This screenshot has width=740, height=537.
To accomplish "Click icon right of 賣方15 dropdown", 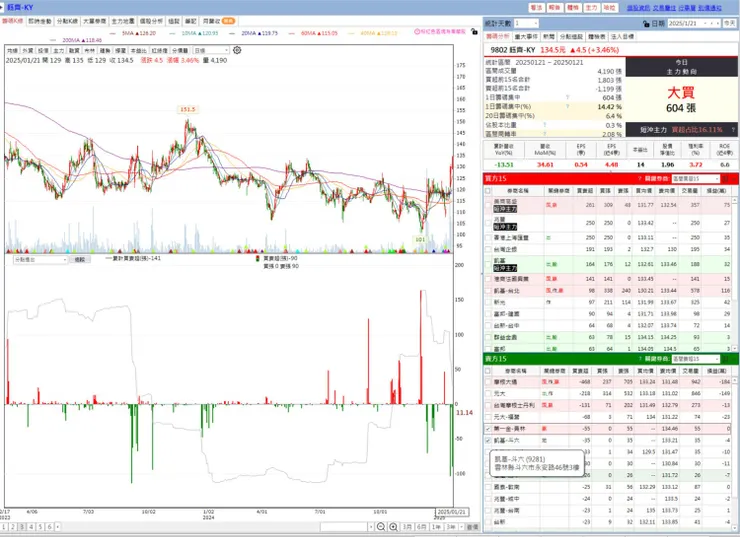I will pos(725,359).
